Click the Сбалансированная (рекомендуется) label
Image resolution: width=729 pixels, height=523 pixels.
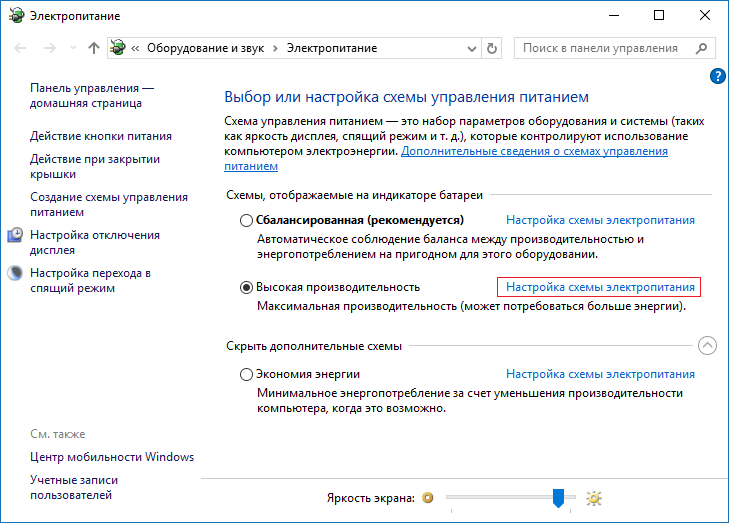point(360,220)
